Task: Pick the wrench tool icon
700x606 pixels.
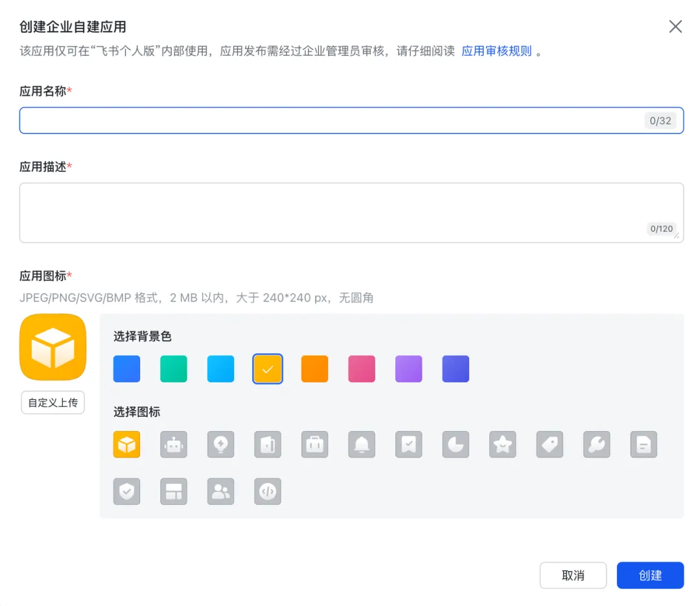Action: click(x=597, y=445)
